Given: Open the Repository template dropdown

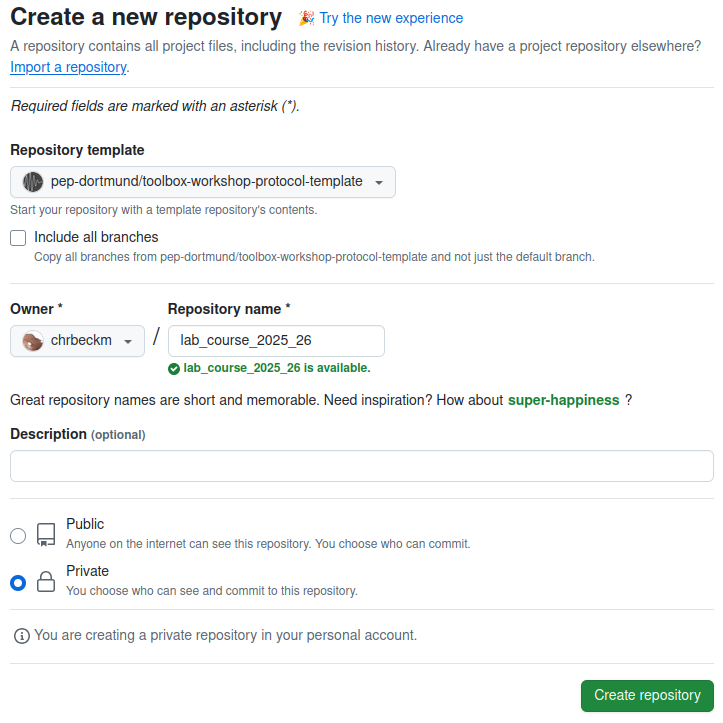Looking at the screenshot, I should pyautogui.click(x=203, y=182).
